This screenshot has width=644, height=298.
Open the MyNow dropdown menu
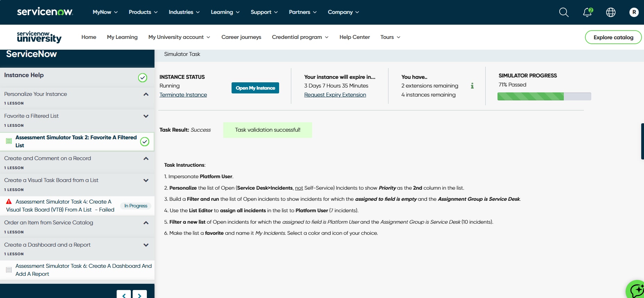point(105,12)
